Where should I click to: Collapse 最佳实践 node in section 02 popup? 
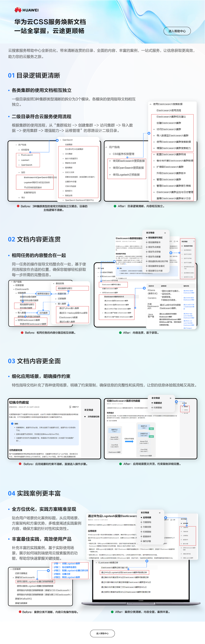pos(54,284)
